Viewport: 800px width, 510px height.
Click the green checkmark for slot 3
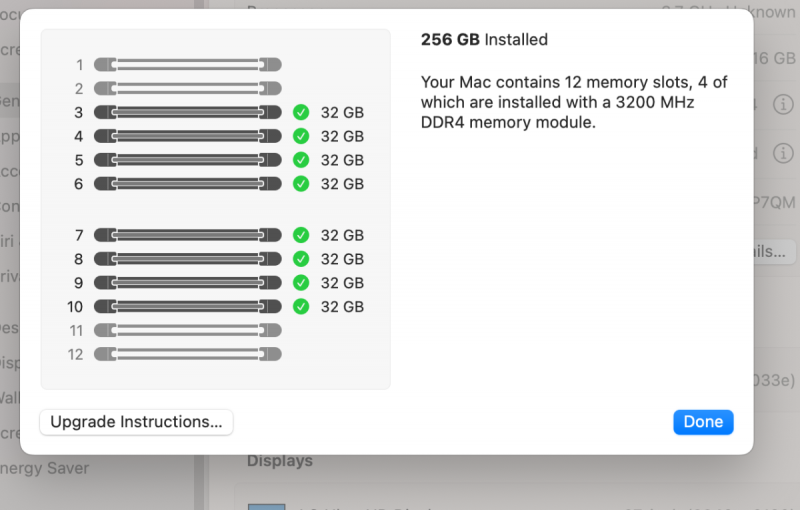click(x=301, y=112)
